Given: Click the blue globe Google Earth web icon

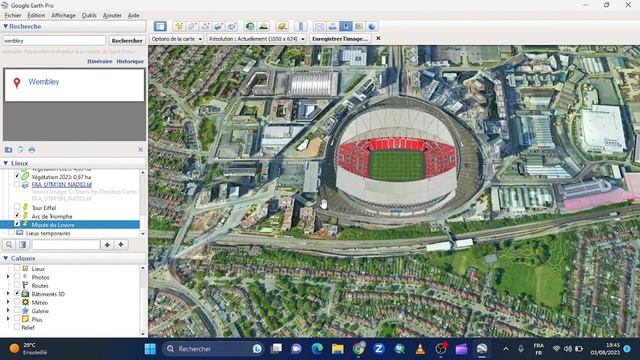Looking at the screenshot, I should pos(372,26).
